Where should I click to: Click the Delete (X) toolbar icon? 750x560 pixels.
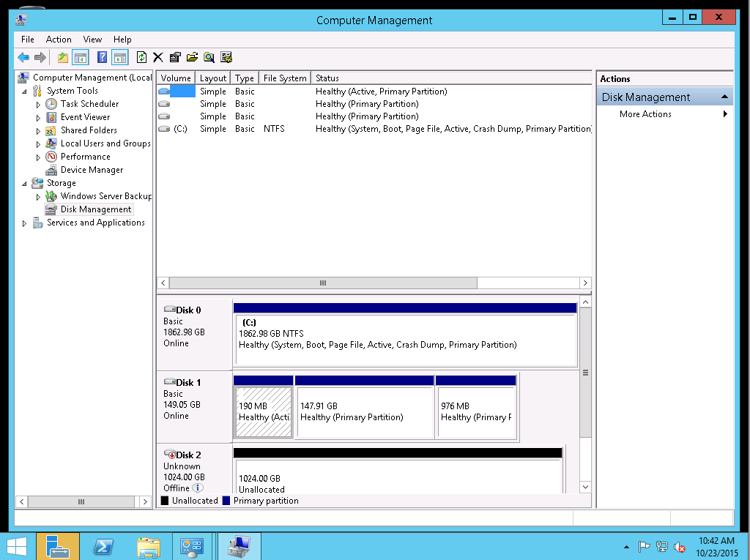(157, 58)
